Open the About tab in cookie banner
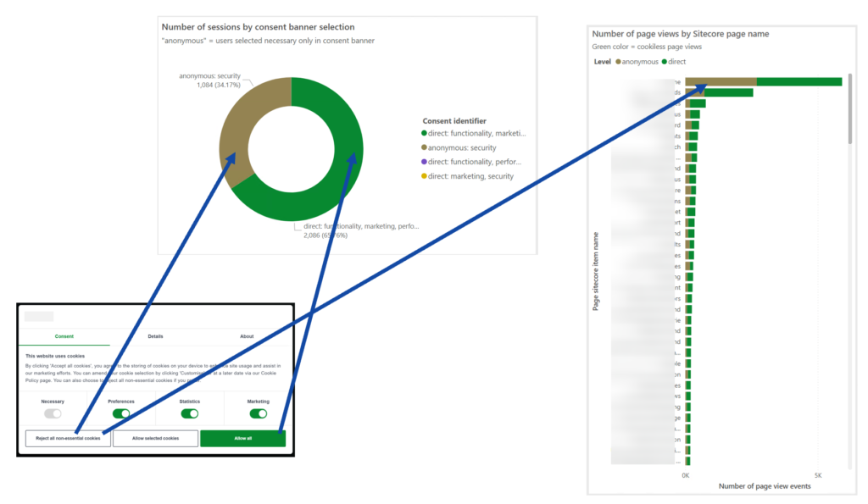The image size is (868, 504). (x=247, y=336)
